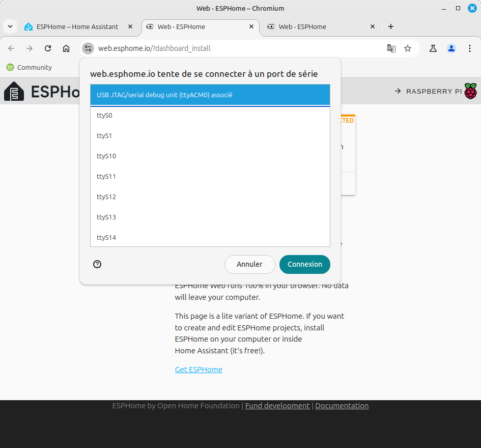Minimize the Chromium window
The width and height of the screenshot is (481, 448).
tap(444, 9)
